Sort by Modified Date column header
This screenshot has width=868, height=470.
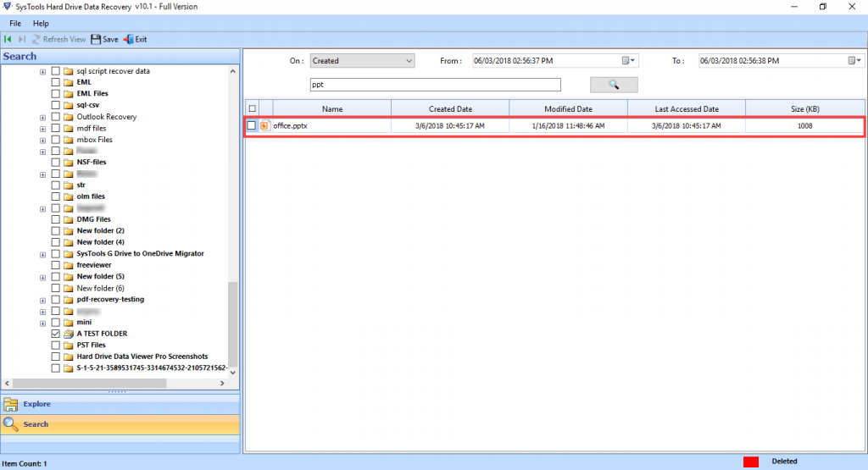point(568,109)
